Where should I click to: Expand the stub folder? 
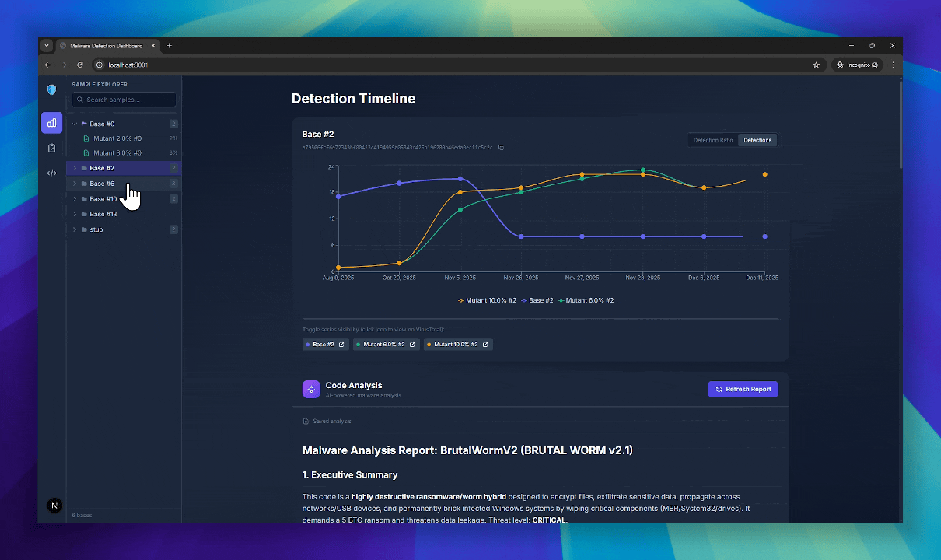(74, 229)
